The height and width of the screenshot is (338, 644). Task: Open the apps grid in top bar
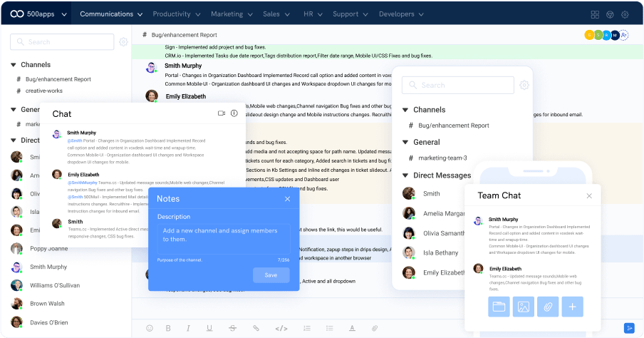point(595,14)
